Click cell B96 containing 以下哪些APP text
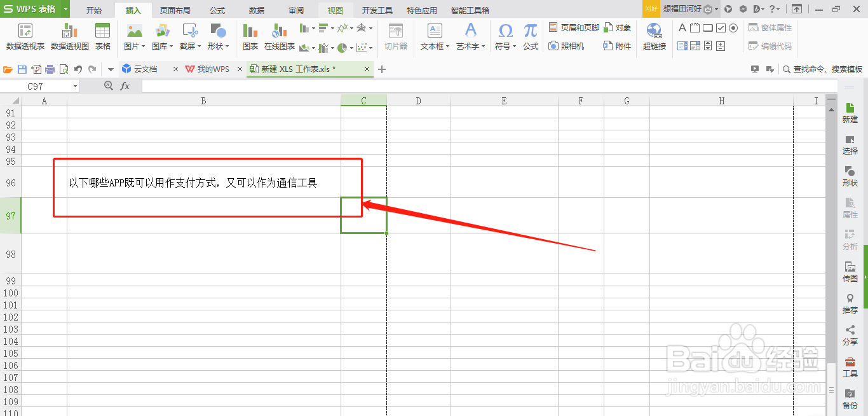Screen dimensions: 868x416 [x=204, y=183]
